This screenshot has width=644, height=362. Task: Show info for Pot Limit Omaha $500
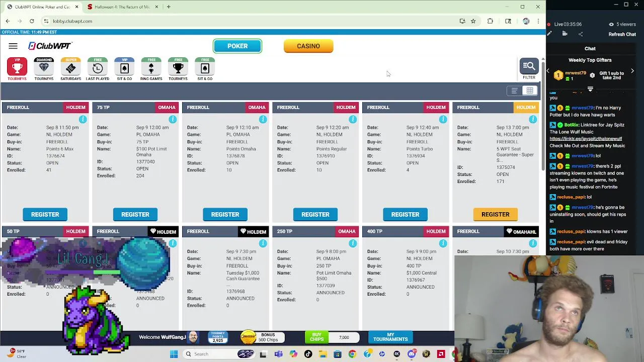[353, 243]
